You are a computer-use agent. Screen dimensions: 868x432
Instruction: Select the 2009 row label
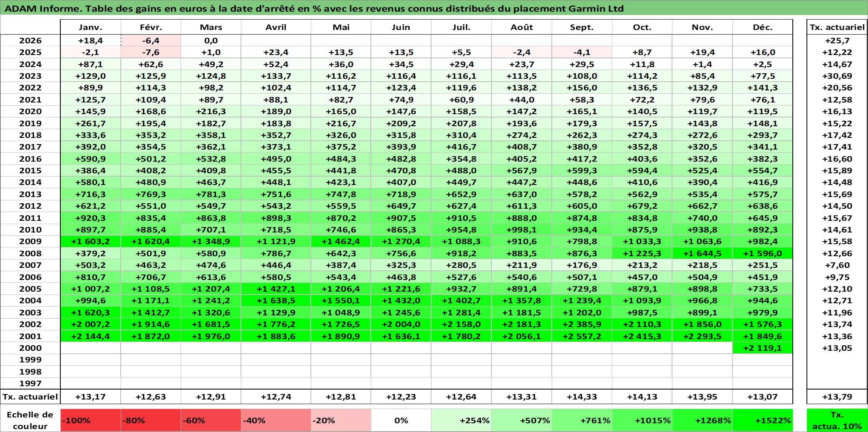point(30,241)
